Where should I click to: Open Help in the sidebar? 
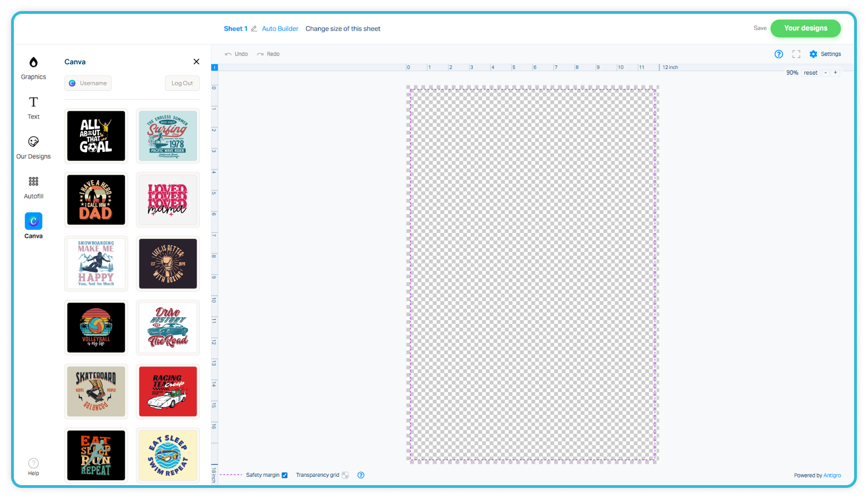[33, 466]
